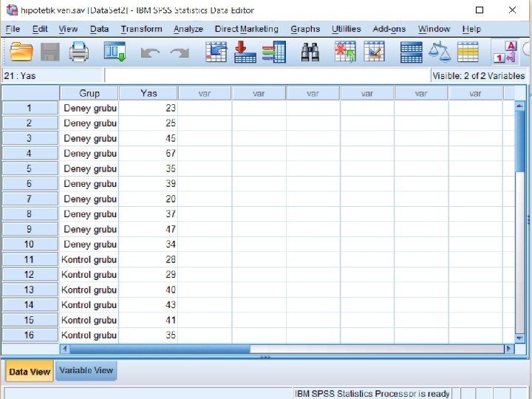Select the Weight cases scale icon
The width and height of the screenshot is (532, 399).
440,52
